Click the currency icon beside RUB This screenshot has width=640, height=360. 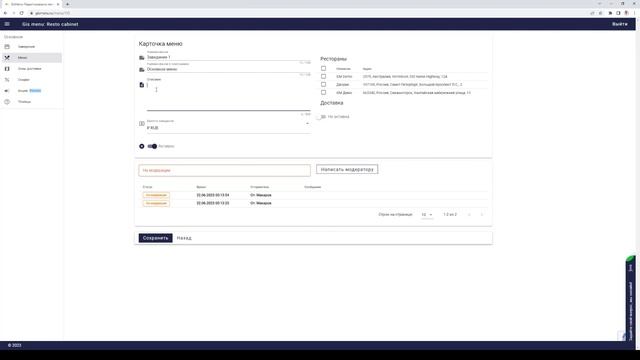pos(142,124)
